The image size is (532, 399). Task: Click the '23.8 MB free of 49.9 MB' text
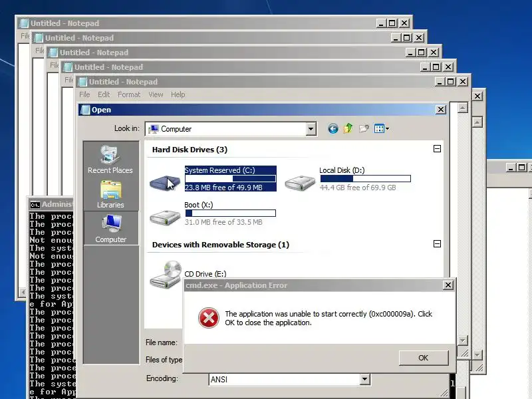[223, 188]
